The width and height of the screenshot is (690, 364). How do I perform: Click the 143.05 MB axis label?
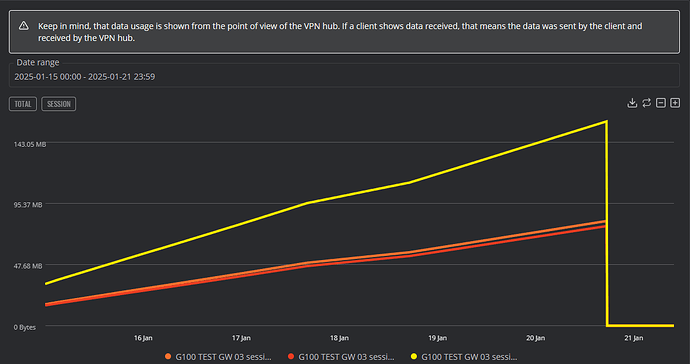pos(30,144)
